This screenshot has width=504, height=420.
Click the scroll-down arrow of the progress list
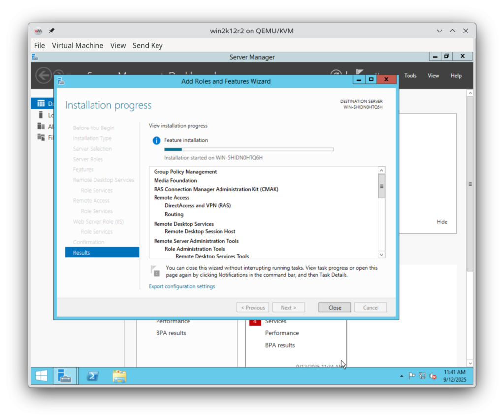[x=381, y=254]
